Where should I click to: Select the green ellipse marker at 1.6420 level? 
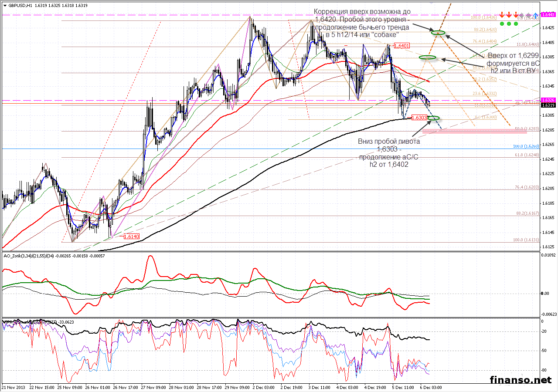tap(438, 33)
